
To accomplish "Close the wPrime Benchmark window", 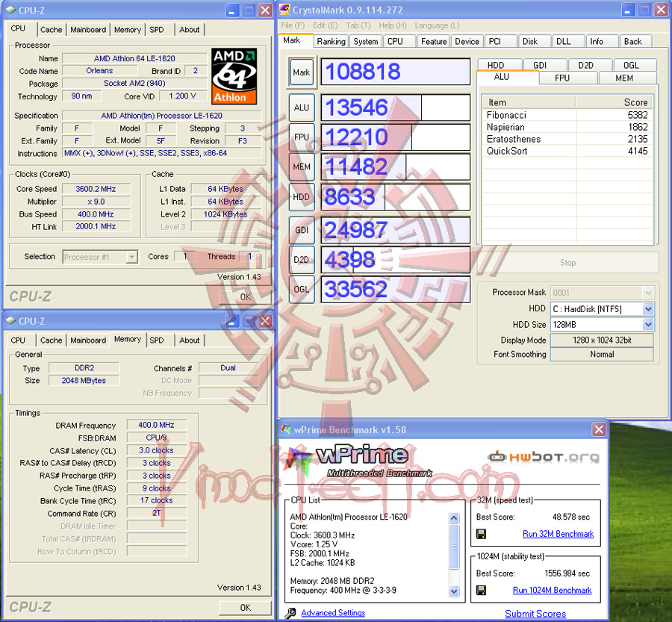I will [x=599, y=429].
